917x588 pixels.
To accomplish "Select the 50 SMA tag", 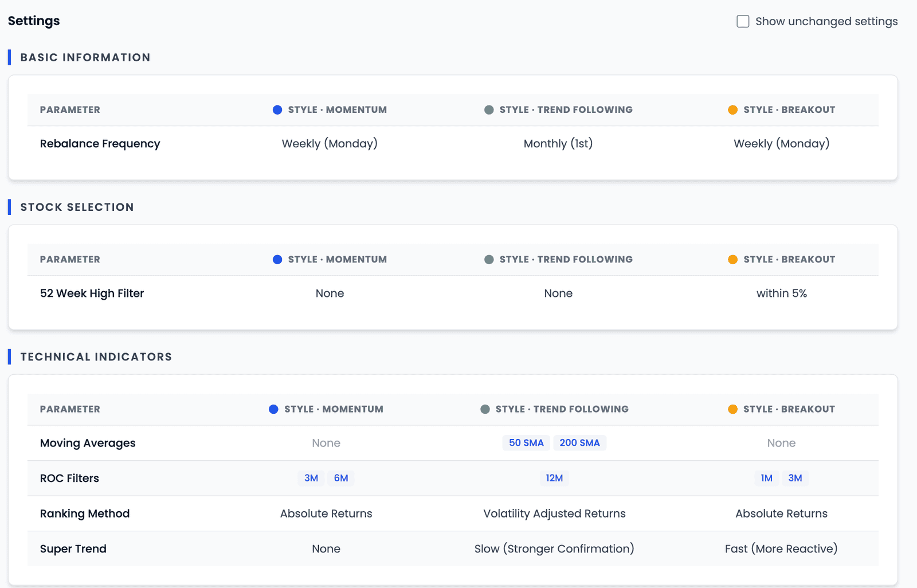I will pyautogui.click(x=526, y=443).
